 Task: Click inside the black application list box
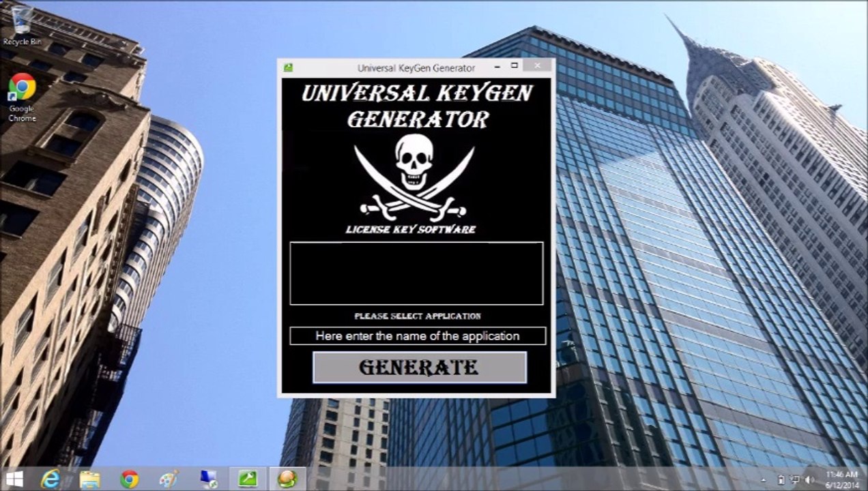416,273
